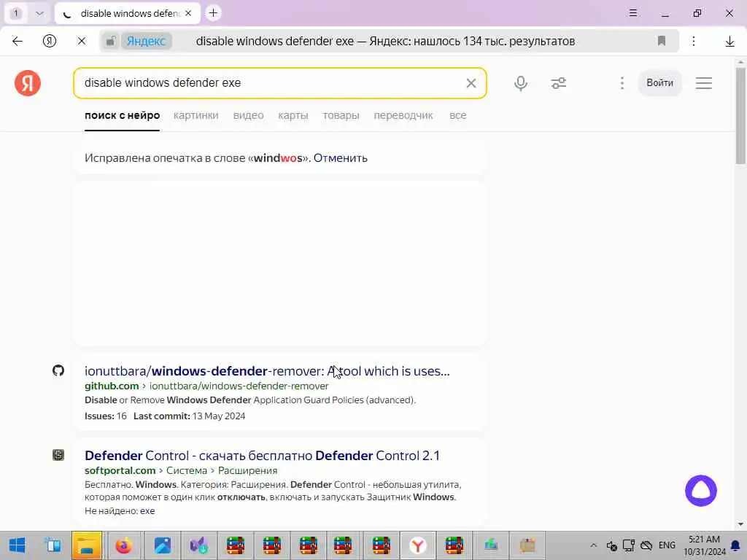The image size is (747, 560).
Task: Select the 'поиск с нейро' tab
Action: pyautogui.click(x=122, y=115)
